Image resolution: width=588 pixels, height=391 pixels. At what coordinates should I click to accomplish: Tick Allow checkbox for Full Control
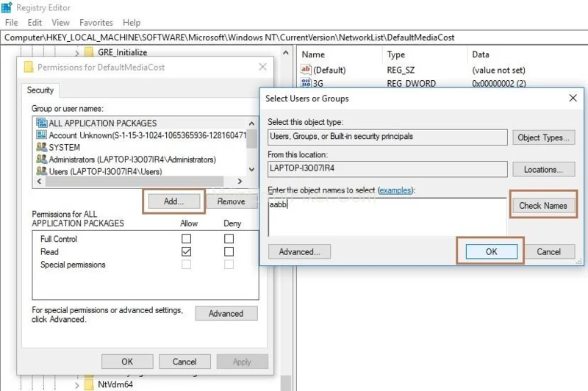(187, 239)
